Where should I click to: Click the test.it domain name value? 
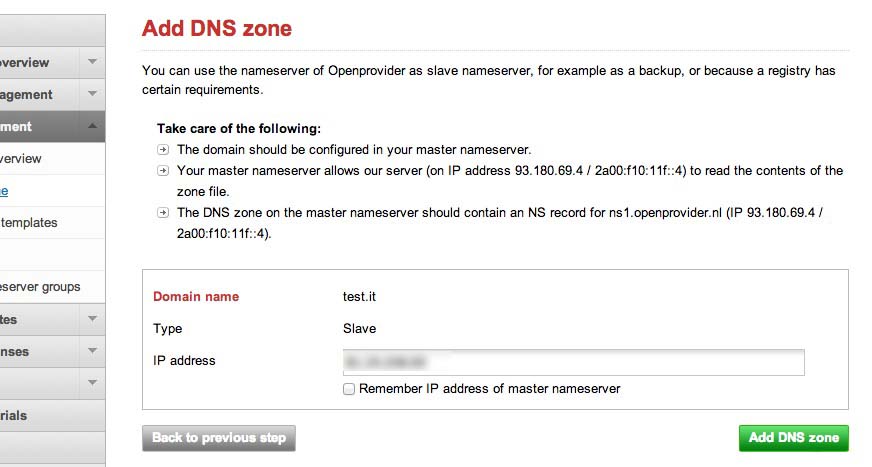pyautogui.click(x=360, y=297)
